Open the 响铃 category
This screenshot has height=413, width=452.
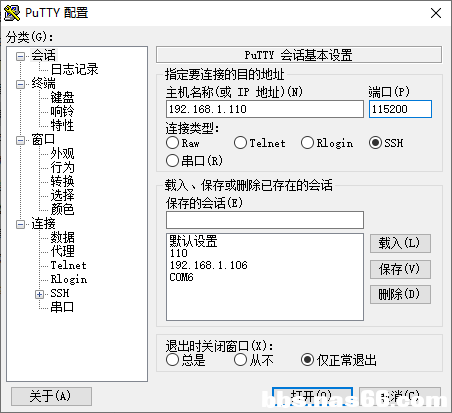(x=62, y=111)
